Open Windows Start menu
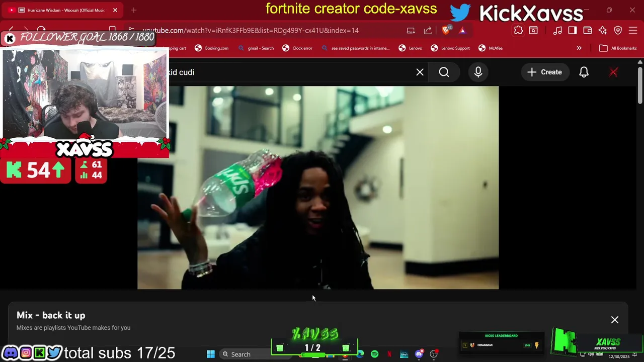644x362 pixels. tap(211, 354)
